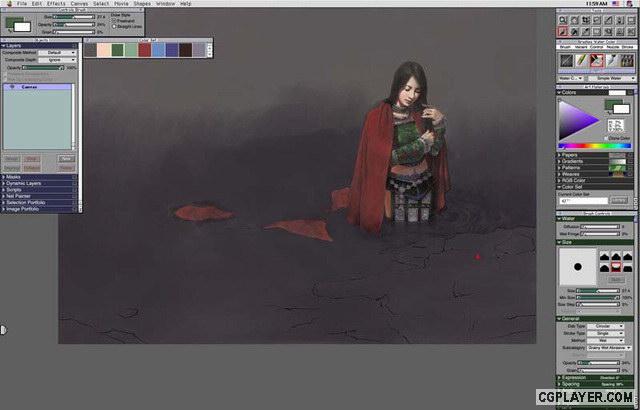Viewport: 640px width, 410px height.
Task: Open the Stroke Type Single dropdown
Action: (606, 334)
